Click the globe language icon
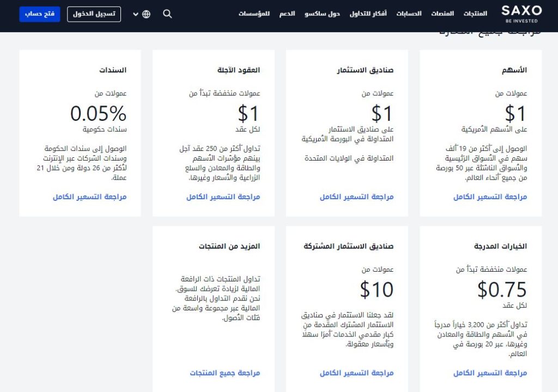Image resolution: width=558 pixels, height=392 pixels. click(146, 14)
